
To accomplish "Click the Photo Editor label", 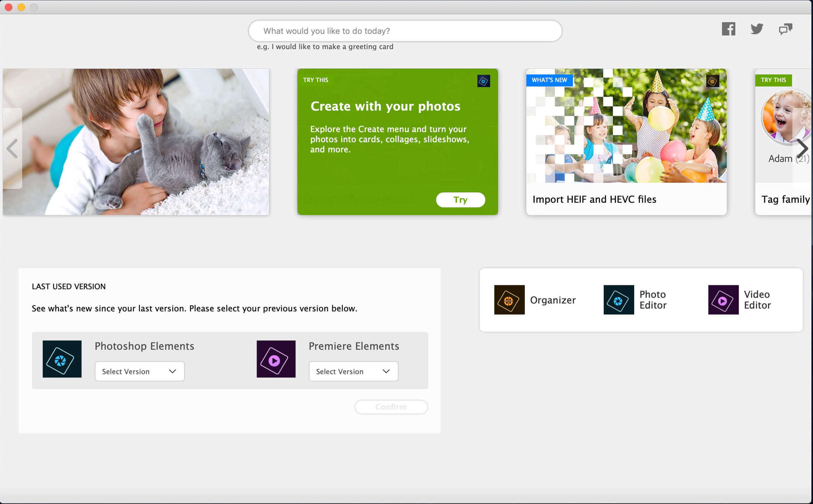I will point(653,300).
